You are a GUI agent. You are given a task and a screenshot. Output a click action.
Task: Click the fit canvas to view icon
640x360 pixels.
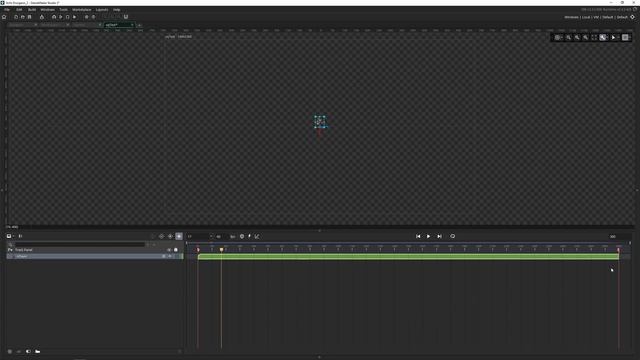(x=594, y=37)
